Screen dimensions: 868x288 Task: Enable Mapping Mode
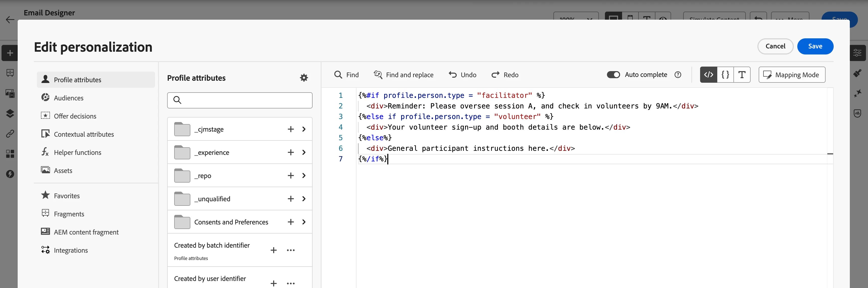click(x=792, y=75)
